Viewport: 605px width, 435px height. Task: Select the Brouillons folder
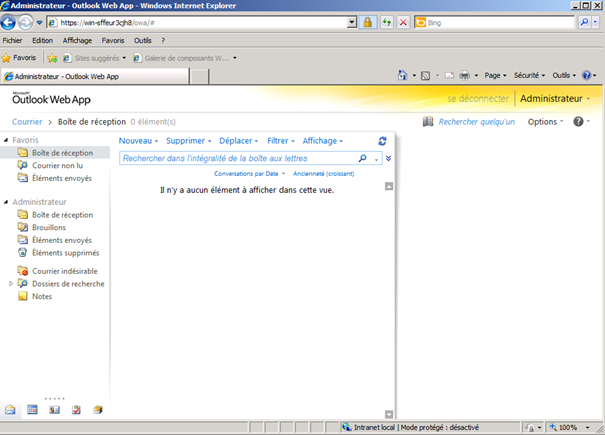pyautogui.click(x=49, y=227)
